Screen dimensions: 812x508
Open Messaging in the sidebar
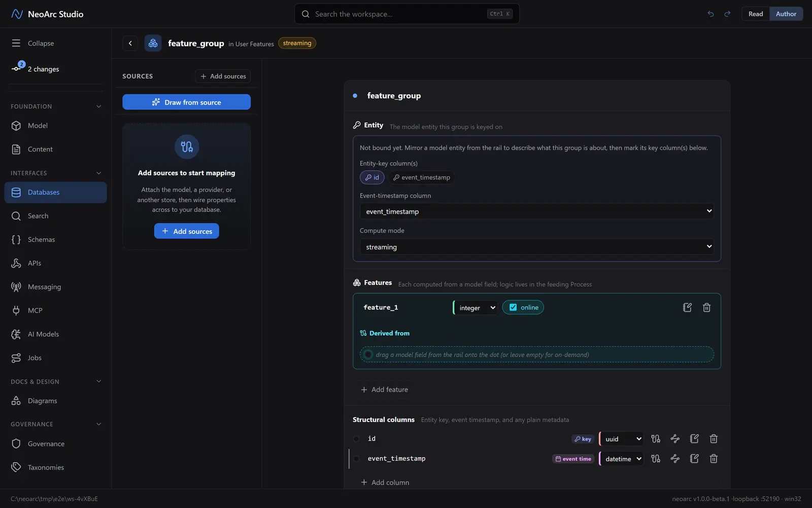(x=56, y=287)
